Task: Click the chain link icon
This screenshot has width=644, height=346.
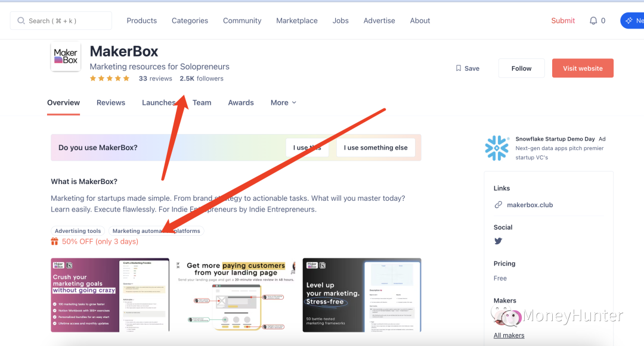Action: (x=498, y=205)
